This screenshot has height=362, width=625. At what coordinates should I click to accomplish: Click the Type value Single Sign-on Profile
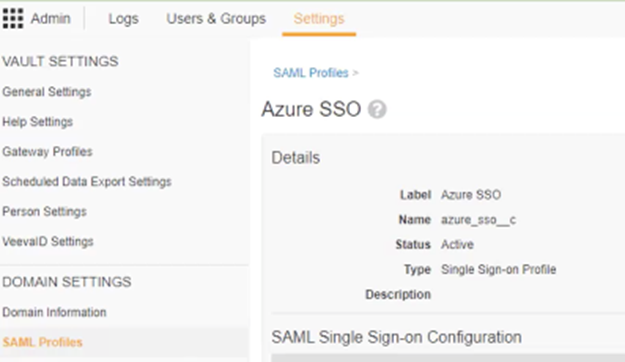499,270
